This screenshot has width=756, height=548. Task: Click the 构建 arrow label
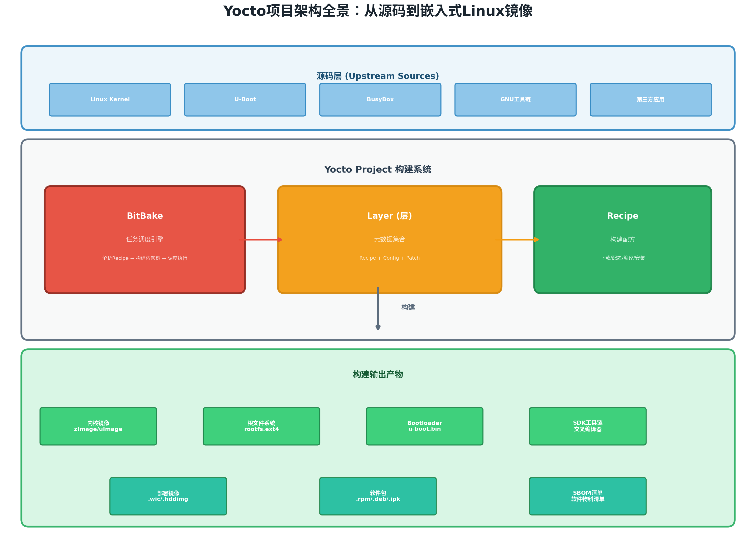coord(408,307)
